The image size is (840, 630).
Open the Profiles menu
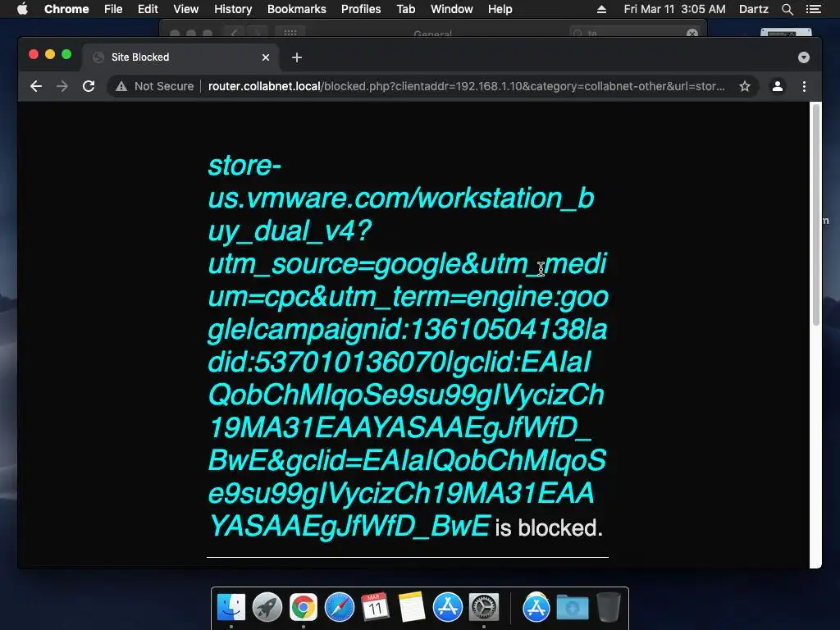click(361, 9)
